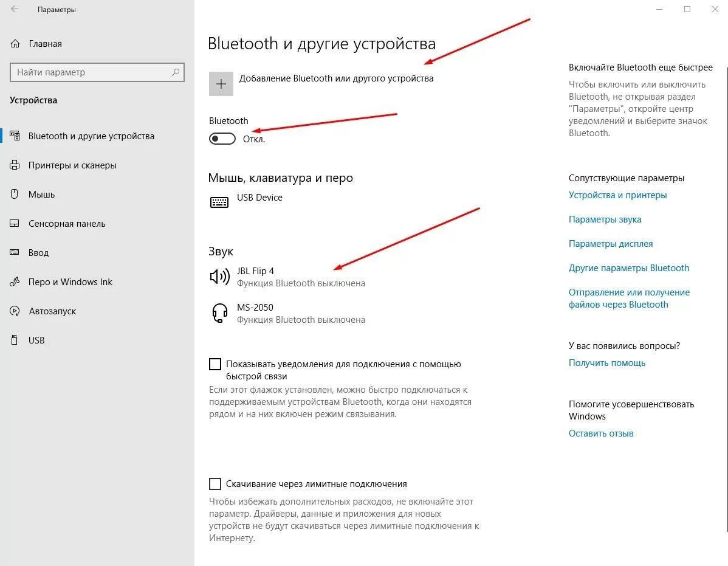Close the Параметры window

tap(715, 9)
